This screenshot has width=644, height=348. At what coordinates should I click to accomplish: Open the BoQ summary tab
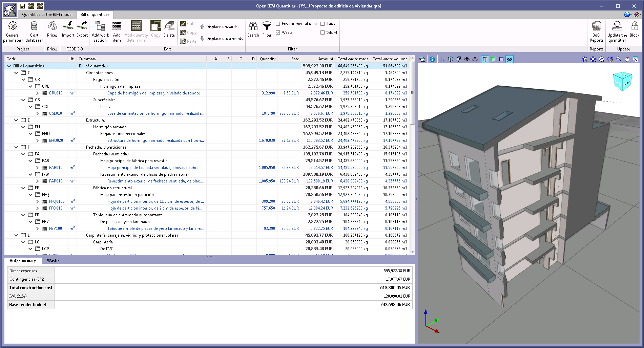coord(23,261)
